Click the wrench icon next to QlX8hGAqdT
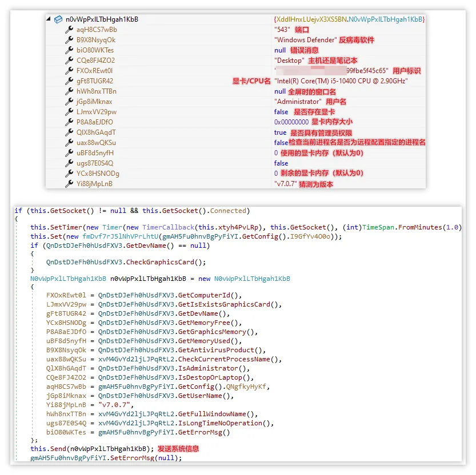Image resolution: width=476 pixels, height=475 pixels. click(x=69, y=132)
